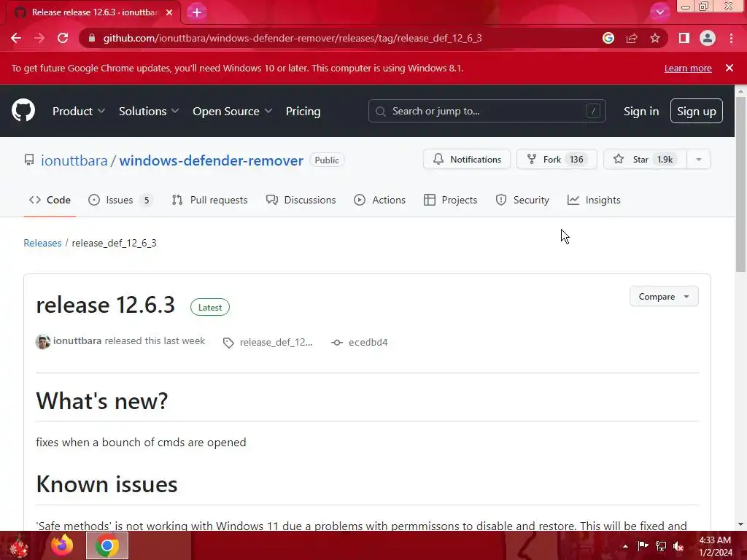
Task: Switch to the Actions tab
Action: click(x=379, y=200)
